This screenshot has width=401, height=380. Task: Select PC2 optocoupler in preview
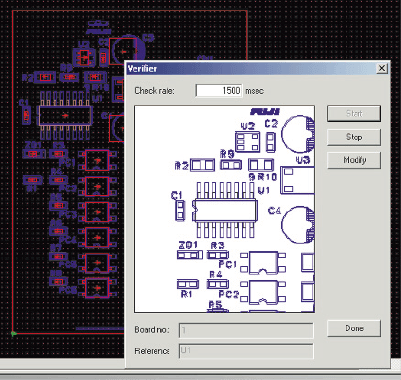pos(263,292)
